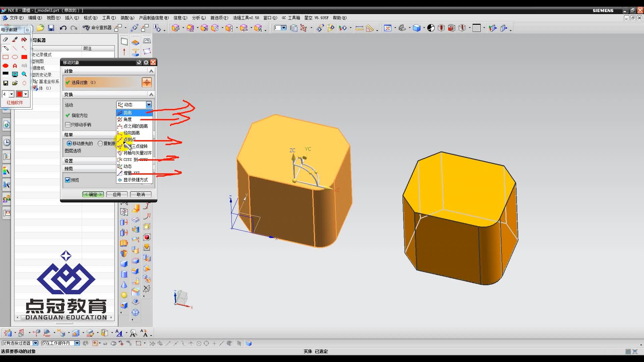Click the select object crosshair button
The image size is (644, 362).
[x=147, y=82]
